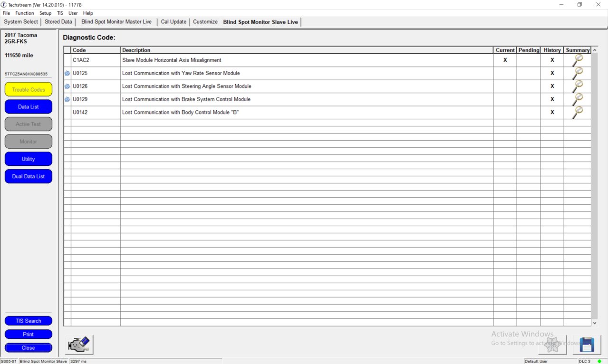Click 'Lost Communication with Body Control Module "B"'

181,113
